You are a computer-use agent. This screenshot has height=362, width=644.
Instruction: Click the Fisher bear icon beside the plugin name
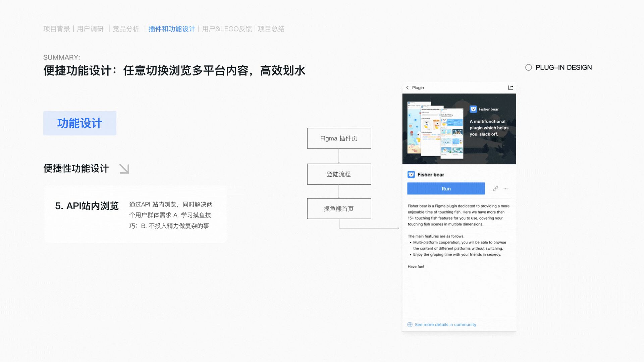[411, 174]
